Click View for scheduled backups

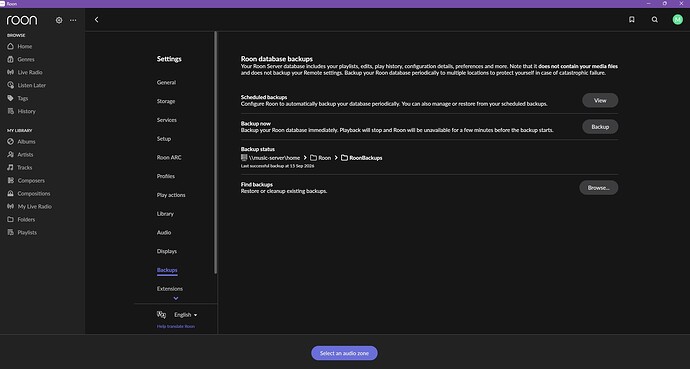click(x=600, y=100)
